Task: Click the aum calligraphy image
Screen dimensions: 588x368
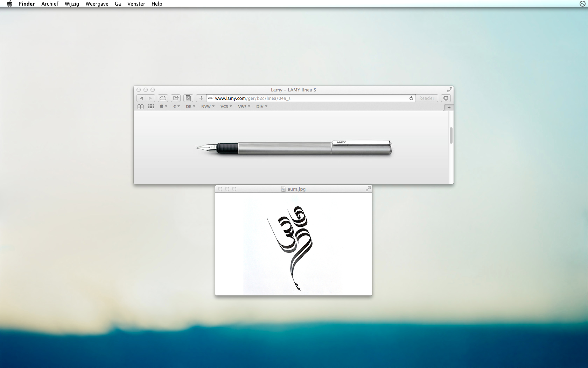Action: pyautogui.click(x=290, y=248)
